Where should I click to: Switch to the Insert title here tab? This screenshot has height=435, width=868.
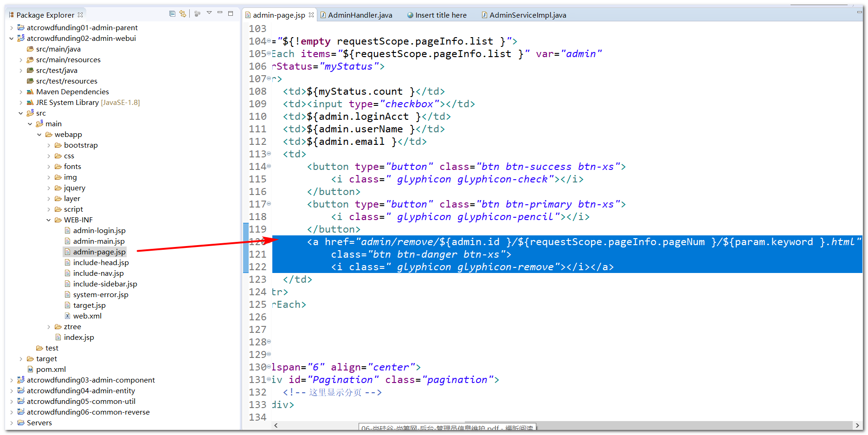(437, 15)
